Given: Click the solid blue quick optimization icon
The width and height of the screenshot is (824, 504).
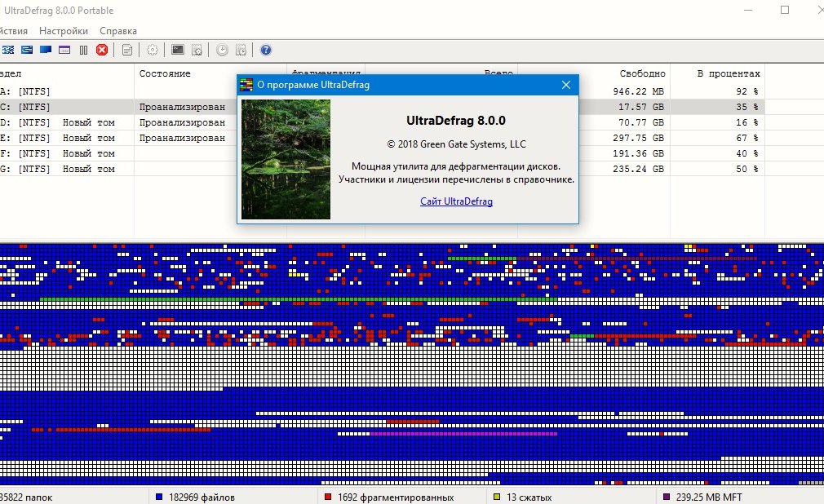Looking at the screenshot, I should pyautogui.click(x=46, y=50).
